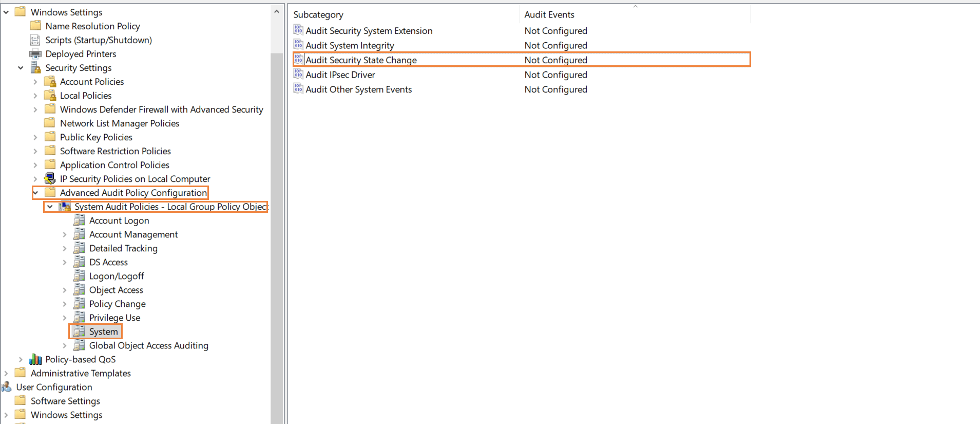Image resolution: width=980 pixels, height=424 pixels.
Task: Click the Audit System Integrity policy icon
Action: [x=298, y=45]
